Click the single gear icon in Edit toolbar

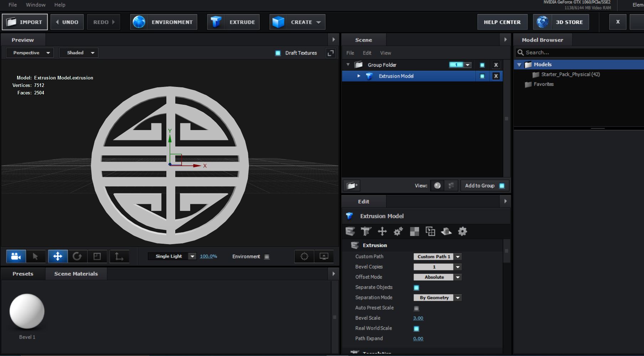point(462,232)
